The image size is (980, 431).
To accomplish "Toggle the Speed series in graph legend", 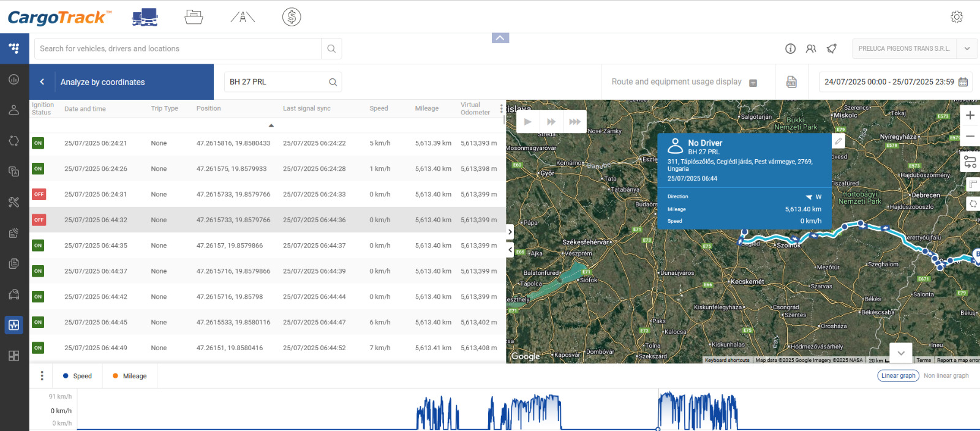I will [x=77, y=376].
